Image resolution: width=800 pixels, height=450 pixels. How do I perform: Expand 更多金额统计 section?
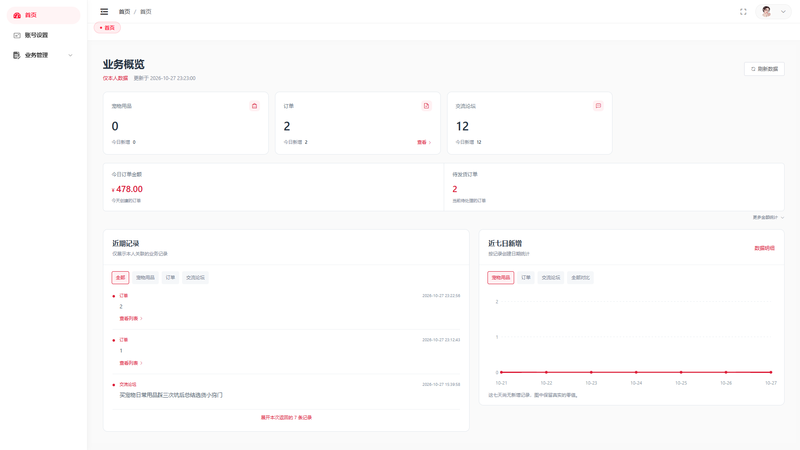768,217
